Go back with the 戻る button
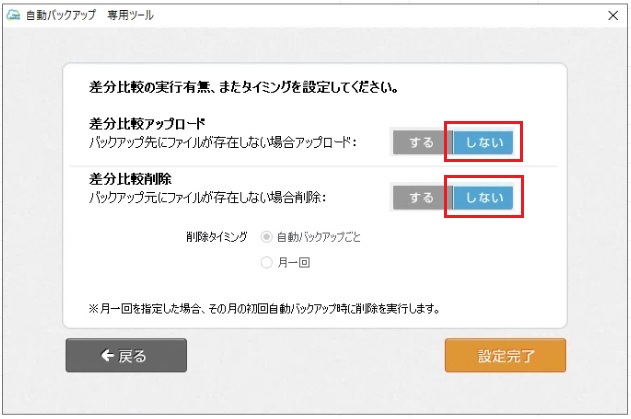The width and height of the screenshot is (631, 419). [x=126, y=355]
